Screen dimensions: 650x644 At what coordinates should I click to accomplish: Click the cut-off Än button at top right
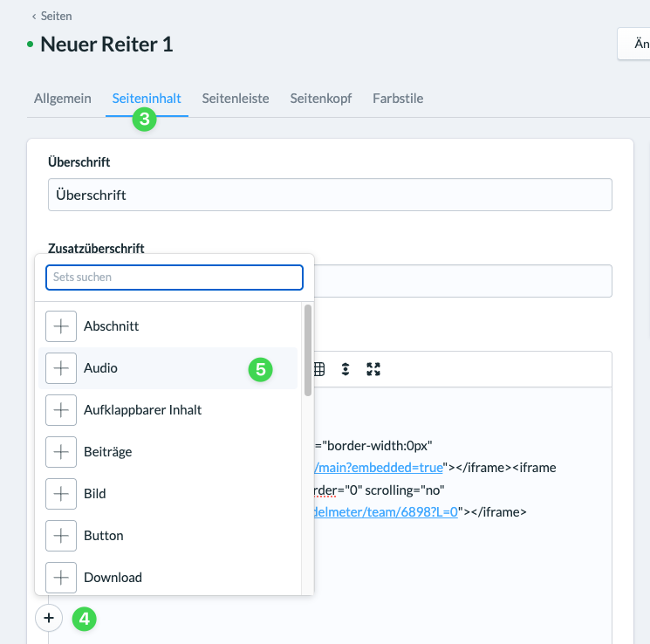[633, 44]
